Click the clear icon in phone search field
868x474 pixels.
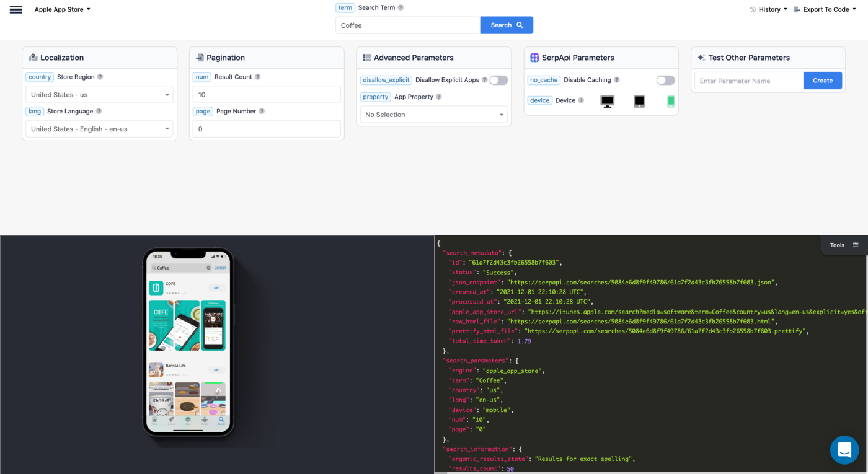click(x=208, y=268)
